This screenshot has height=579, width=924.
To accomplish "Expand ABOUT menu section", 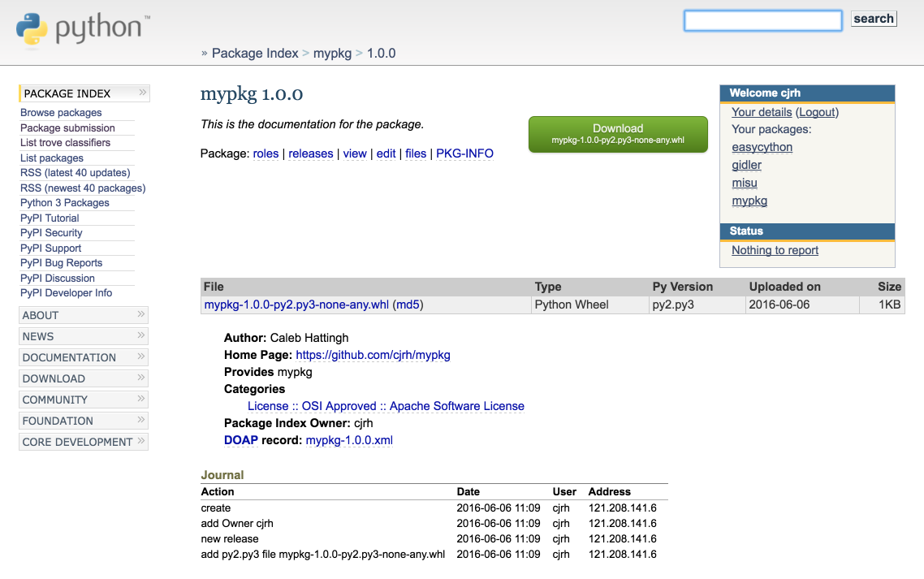I will [x=83, y=315].
